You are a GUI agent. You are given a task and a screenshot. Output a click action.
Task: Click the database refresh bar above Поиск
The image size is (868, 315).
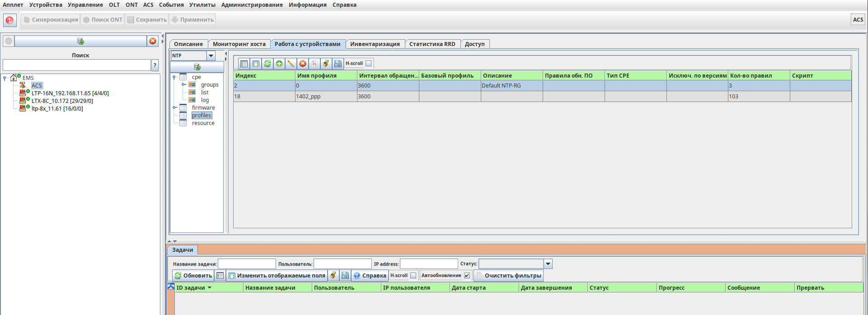coord(80,41)
